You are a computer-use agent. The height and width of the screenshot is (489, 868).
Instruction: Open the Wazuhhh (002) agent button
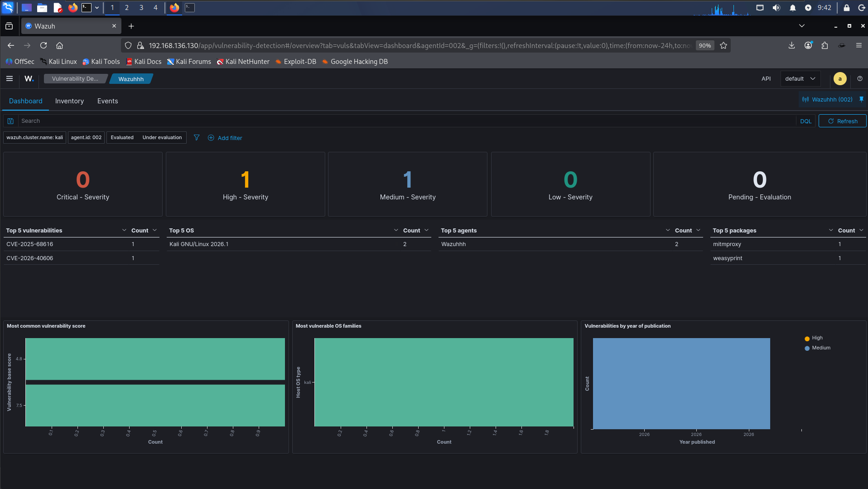827,99
